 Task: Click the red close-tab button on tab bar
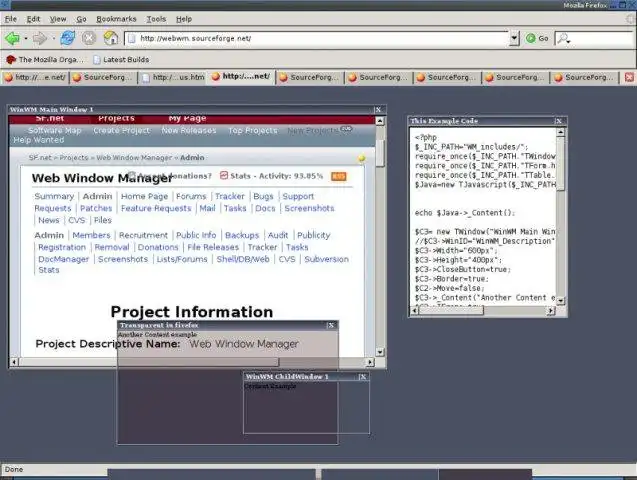pos(629,77)
